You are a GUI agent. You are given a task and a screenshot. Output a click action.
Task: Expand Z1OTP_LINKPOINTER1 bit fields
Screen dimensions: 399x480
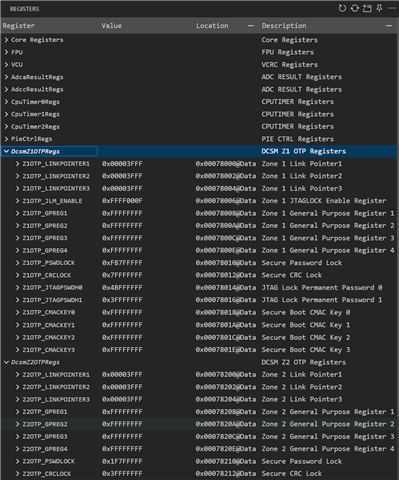(x=17, y=164)
